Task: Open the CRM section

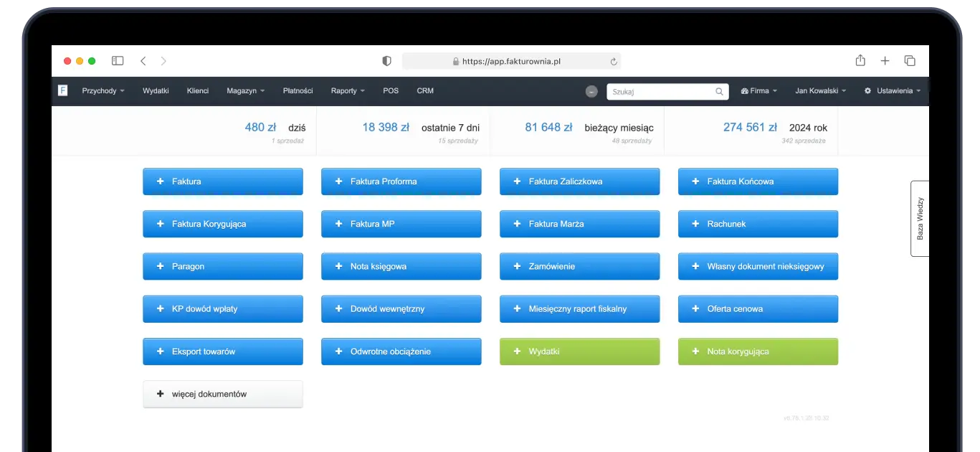Action: pyautogui.click(x=424, y=91)
